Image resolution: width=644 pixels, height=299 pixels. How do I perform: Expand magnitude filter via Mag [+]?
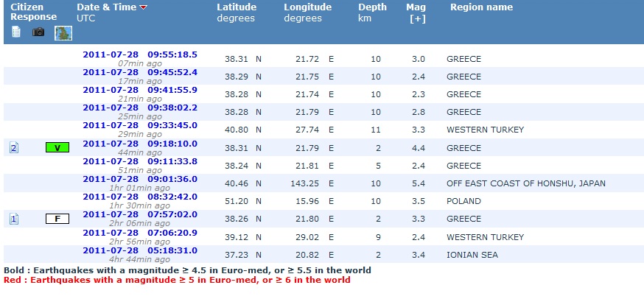point(417,18)
